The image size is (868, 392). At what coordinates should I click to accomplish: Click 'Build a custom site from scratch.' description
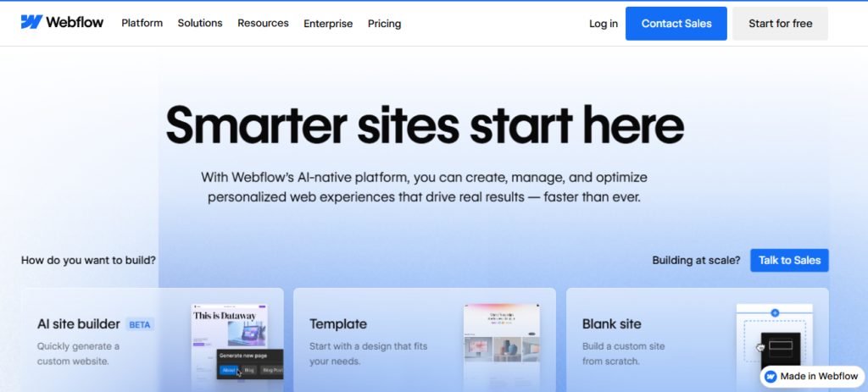pos(623,354)
